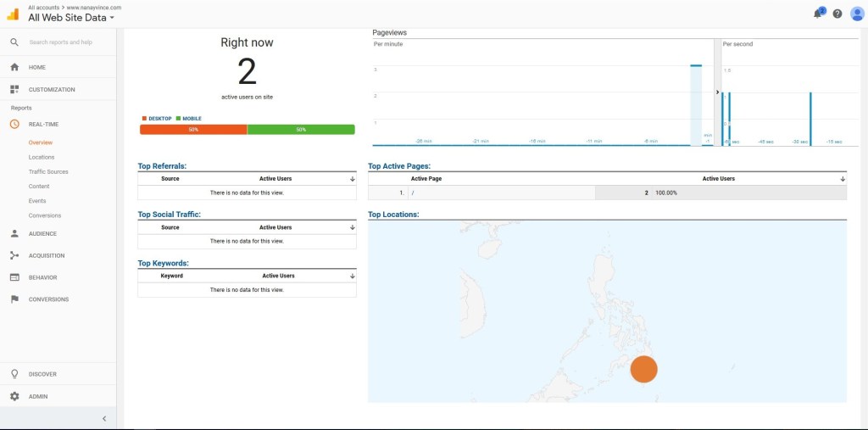This screenshot has width=868, height=430.
Task: Open the Top Active Pages link
Action: point(399,166)
